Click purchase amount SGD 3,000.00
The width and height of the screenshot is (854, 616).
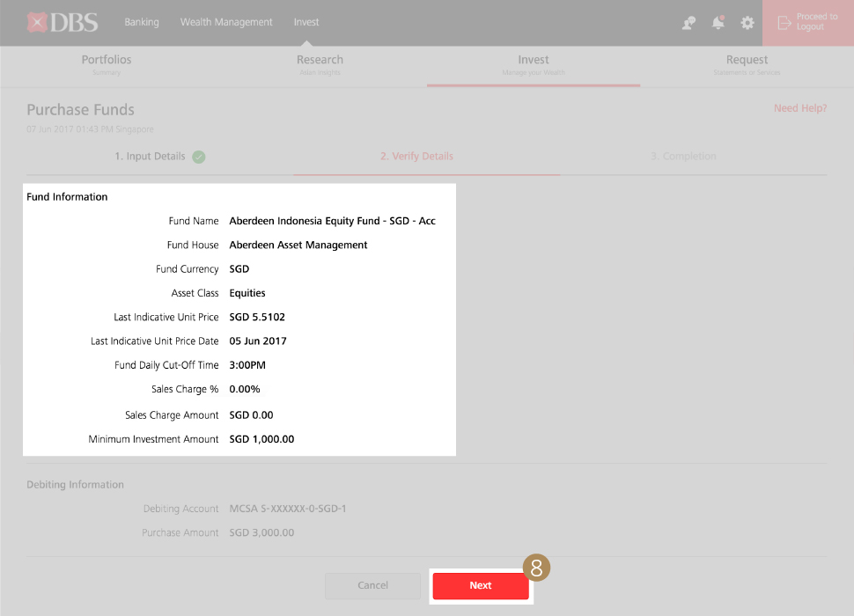261,532
